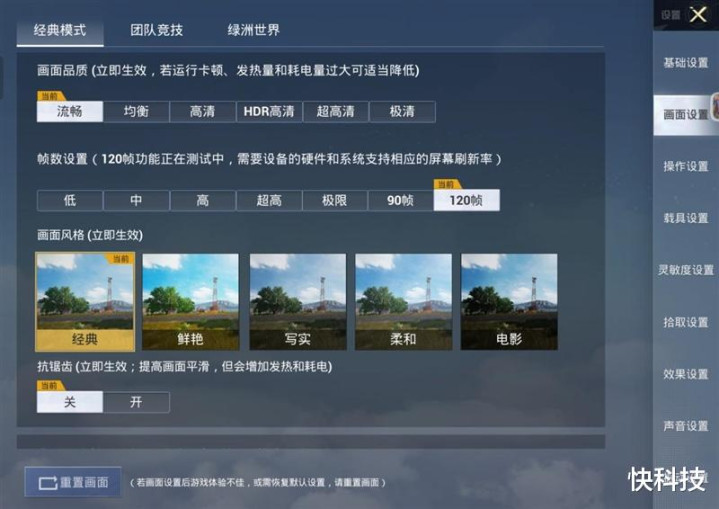
Task: Choose the 写实 picture style
Action: pos(298,302)
